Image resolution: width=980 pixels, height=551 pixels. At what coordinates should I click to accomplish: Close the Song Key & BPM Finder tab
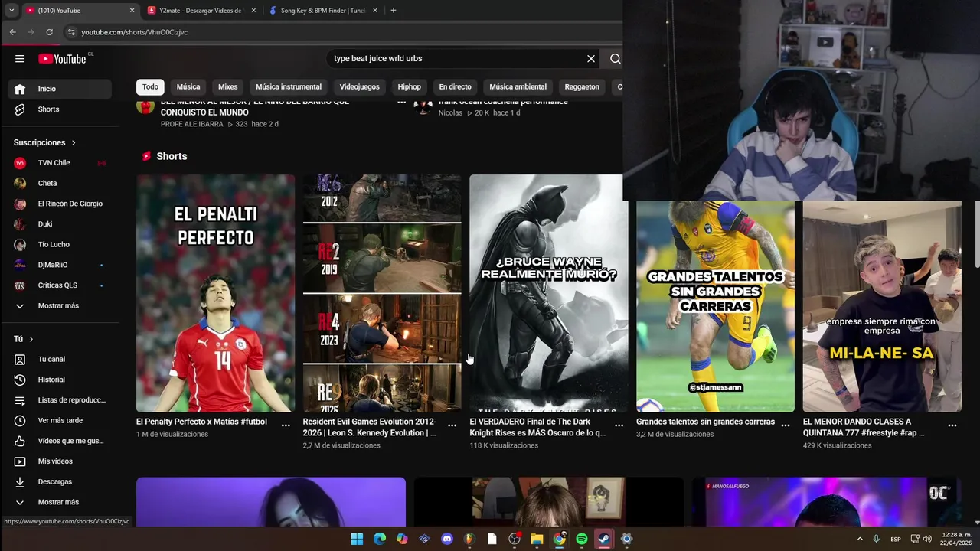click(376, 11)
